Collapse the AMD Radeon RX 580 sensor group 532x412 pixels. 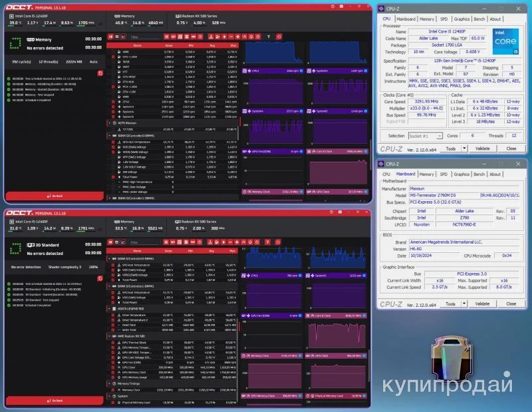point(109,336)
